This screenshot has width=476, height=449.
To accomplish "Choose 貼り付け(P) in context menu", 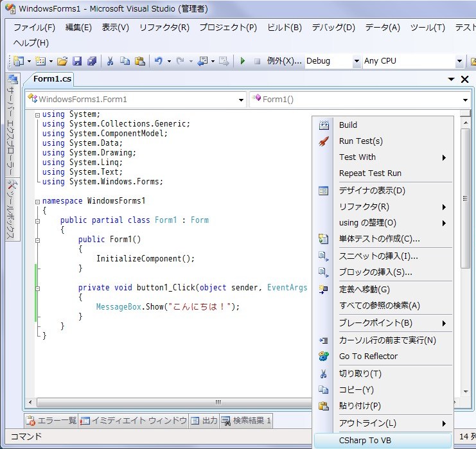I will (x=383, y=406).
